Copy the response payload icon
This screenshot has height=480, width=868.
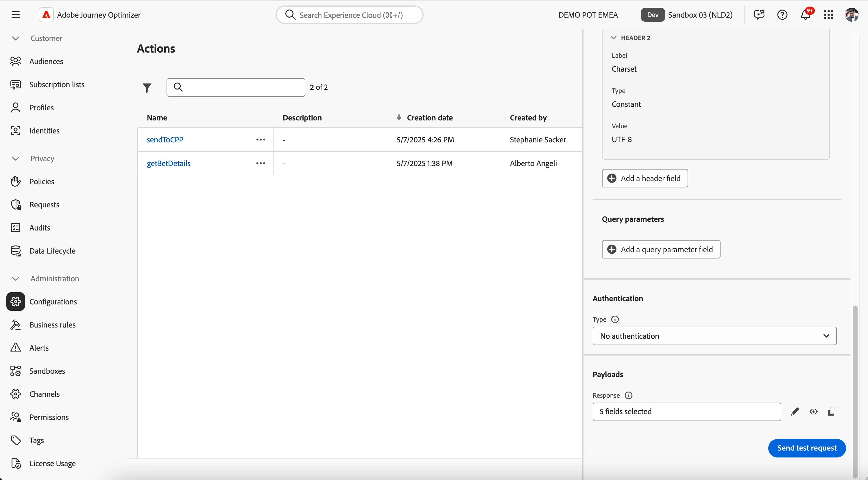(x=832, y=411)
